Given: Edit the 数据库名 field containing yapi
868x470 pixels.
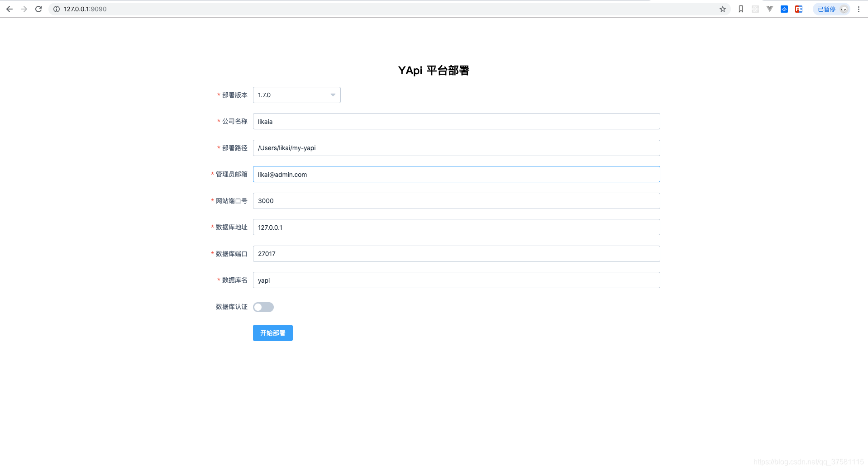Looking at the screenshot, I should tap(457, 280).
